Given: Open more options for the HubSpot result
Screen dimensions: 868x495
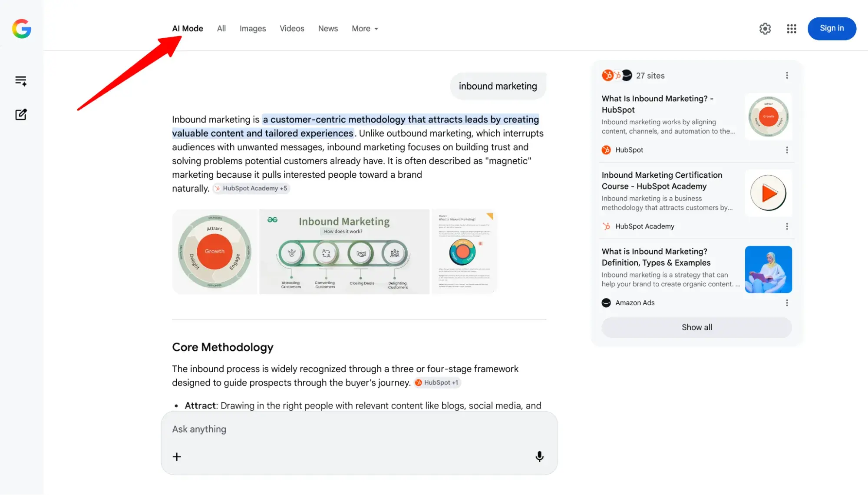Looking at the screenshot, I should (786, 150).
